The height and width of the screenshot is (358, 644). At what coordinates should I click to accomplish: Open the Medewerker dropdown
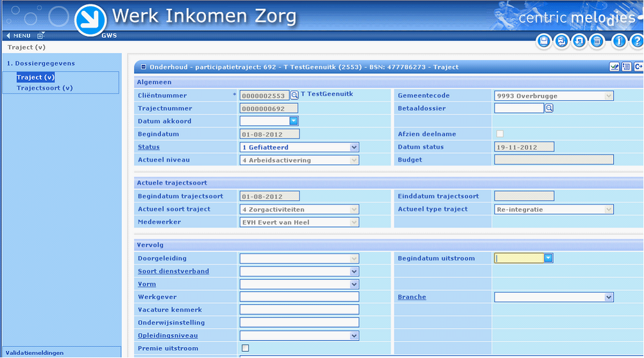354,222
